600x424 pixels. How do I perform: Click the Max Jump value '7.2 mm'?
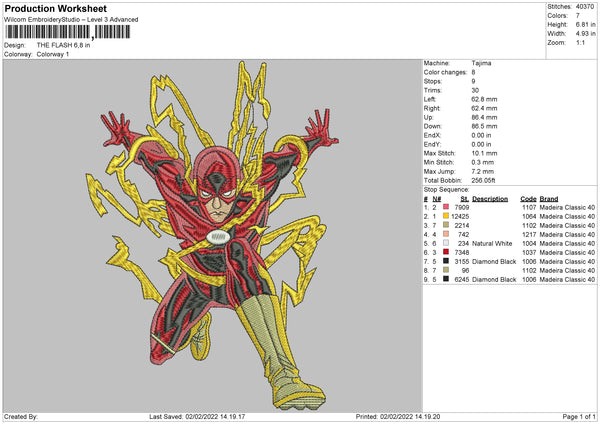pyautogui.click(x=483, y=171)
